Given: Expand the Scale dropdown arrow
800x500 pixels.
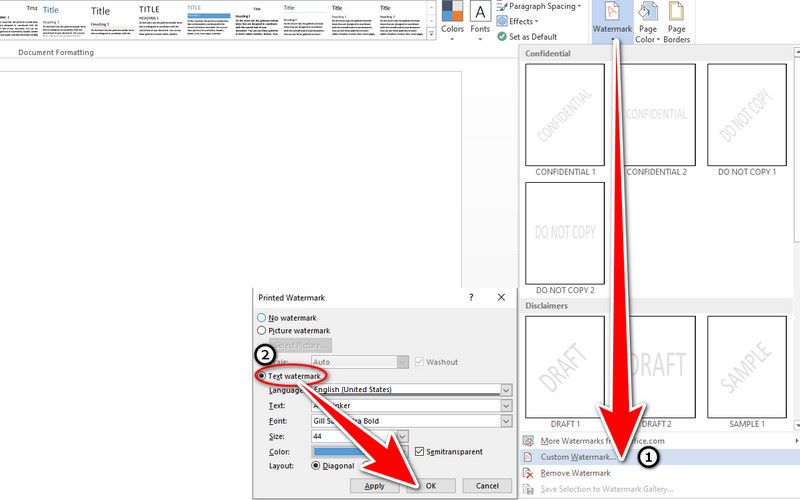Looking at the screenshot, I should (x=403, y=362).
